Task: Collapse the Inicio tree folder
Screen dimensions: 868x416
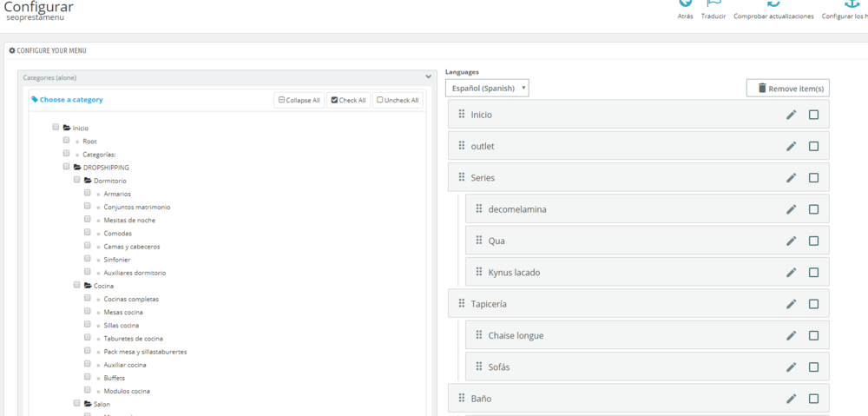Action: [67, 128]
